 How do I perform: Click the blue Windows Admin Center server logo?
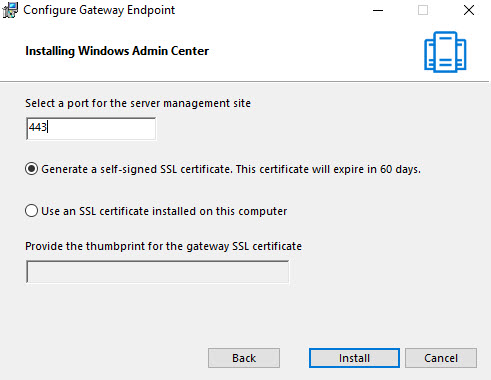click(445, 52)
